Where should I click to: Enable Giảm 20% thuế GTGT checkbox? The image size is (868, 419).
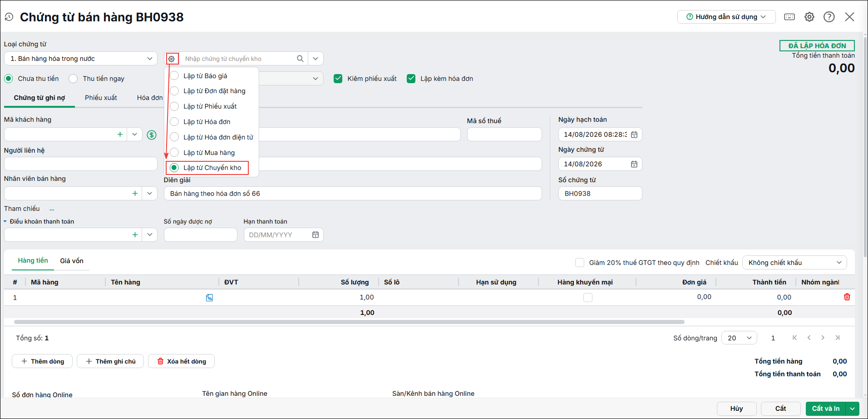point(580,263)
